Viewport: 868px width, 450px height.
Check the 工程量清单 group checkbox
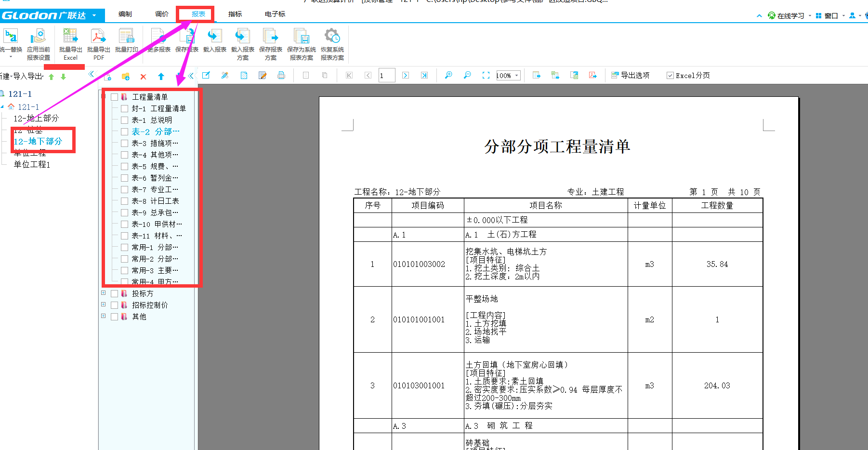tap(114, 97)
